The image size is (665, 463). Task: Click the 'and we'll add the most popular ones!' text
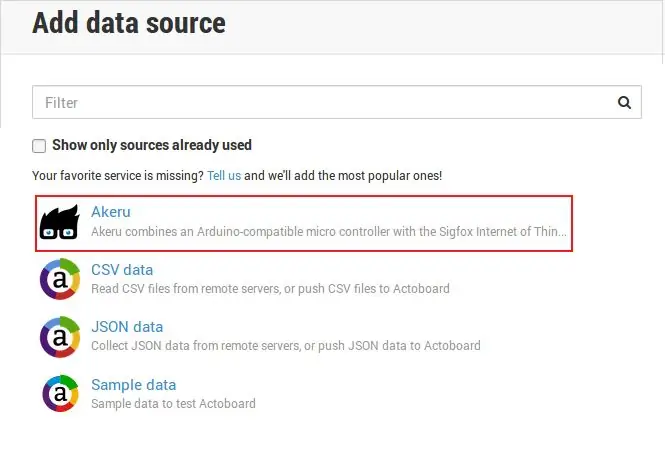coord(343,176)
